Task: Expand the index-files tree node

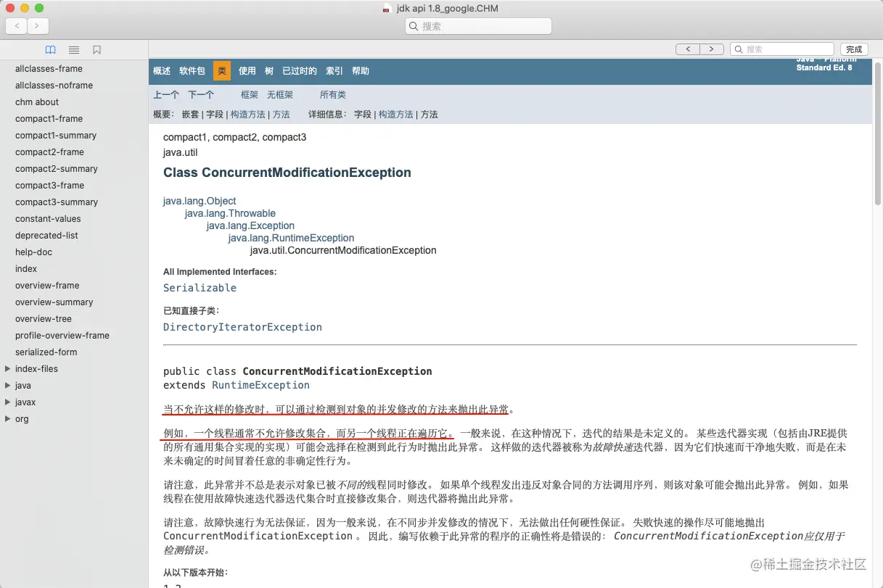Action: (x=7, y=369)
